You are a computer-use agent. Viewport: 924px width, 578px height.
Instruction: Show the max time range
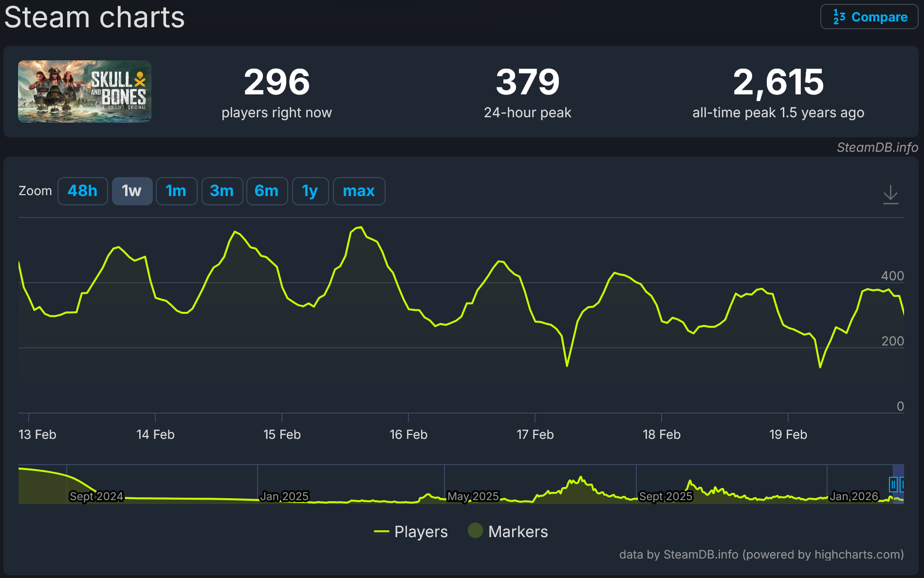pyautogui.click(x=359, y=191)
